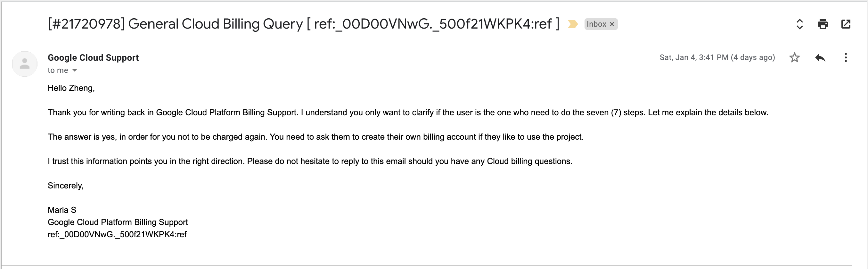Click the 'to me' recipient text
The image size is (868, 269).
[x=58, y=70]
